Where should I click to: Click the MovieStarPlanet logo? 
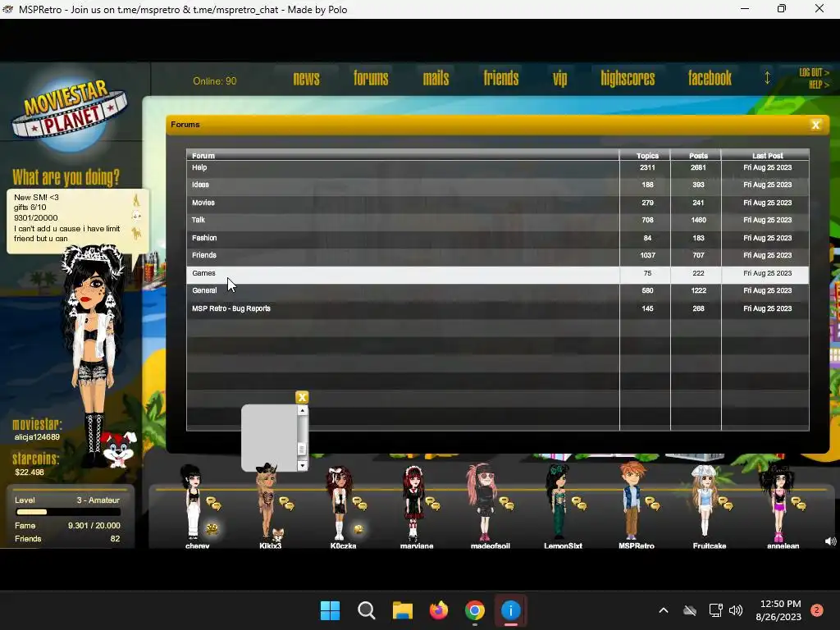tap(70, 115)
